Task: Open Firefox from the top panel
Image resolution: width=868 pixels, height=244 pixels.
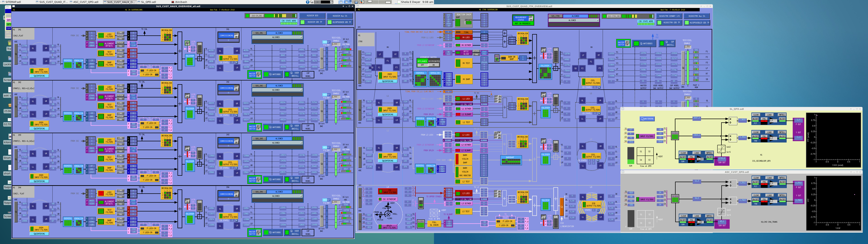Action: 362,2
